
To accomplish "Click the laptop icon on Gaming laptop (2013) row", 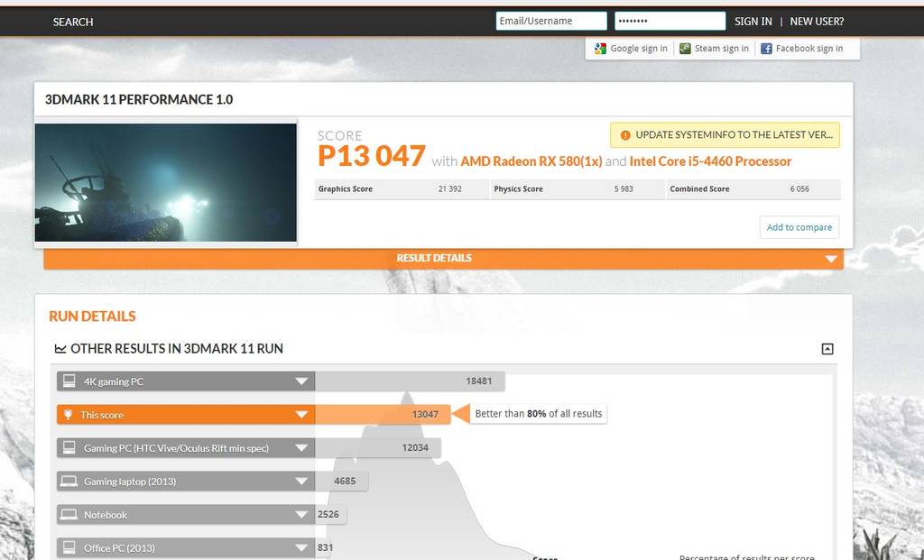I will (x=69, y=481).
